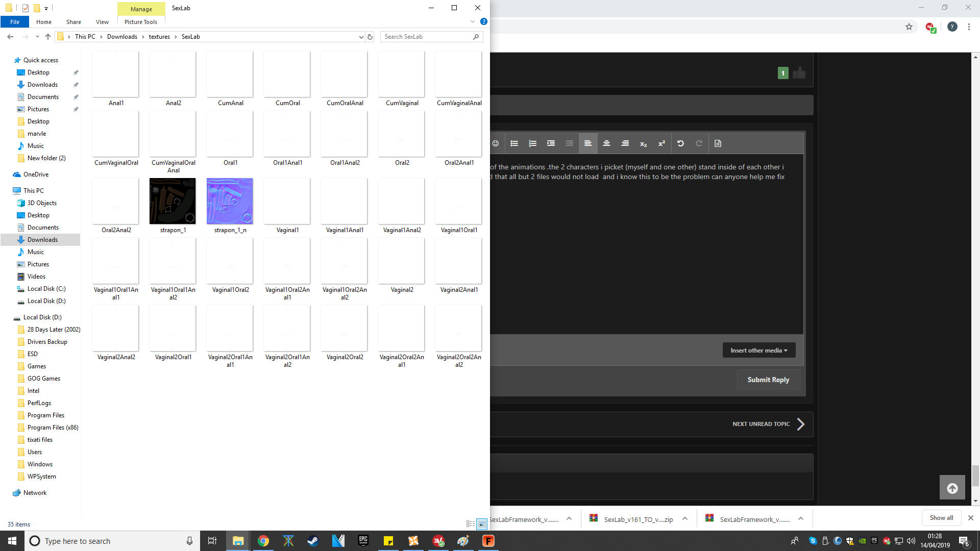The height and width of the screenshot is (551, 980).
Task: Increase indent in reply editor
Action: click(x=551, y=143)
